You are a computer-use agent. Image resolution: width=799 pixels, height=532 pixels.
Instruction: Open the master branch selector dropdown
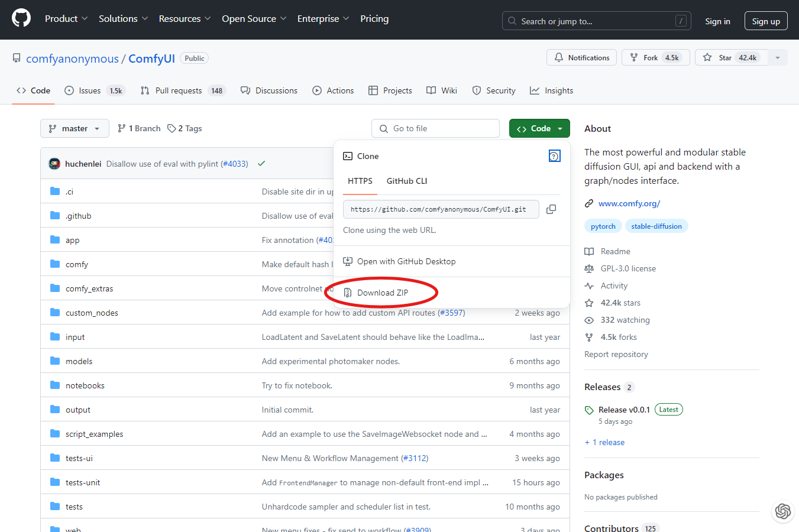(75, 128)
